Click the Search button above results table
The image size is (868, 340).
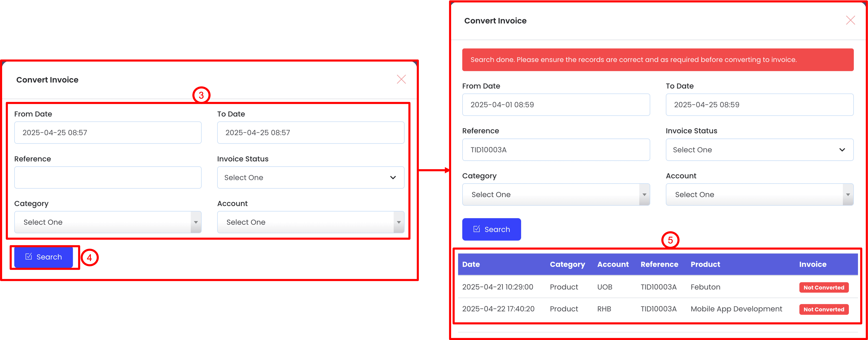click(491, 229)
